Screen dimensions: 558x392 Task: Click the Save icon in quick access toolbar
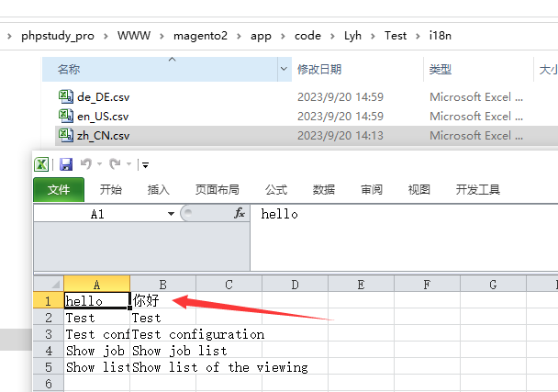coord(66,164)
